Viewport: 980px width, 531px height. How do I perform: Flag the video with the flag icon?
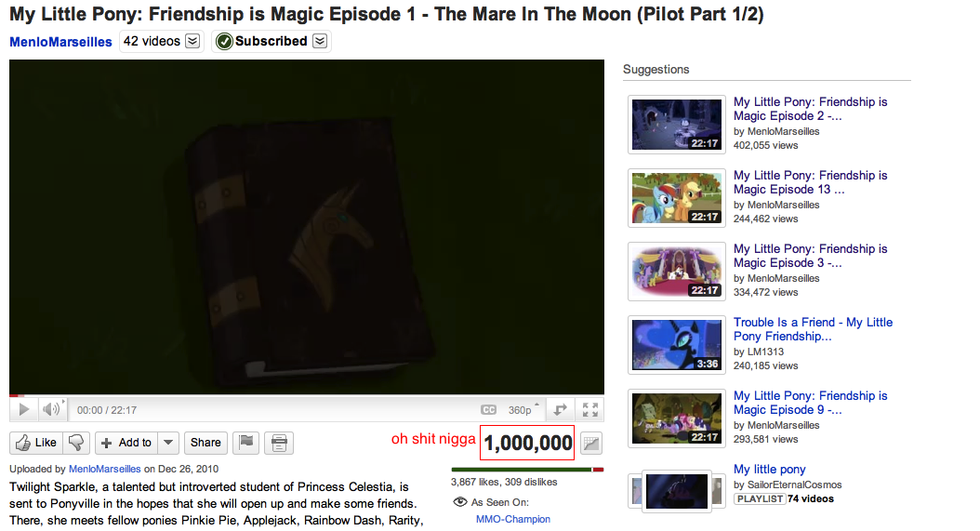246,443
